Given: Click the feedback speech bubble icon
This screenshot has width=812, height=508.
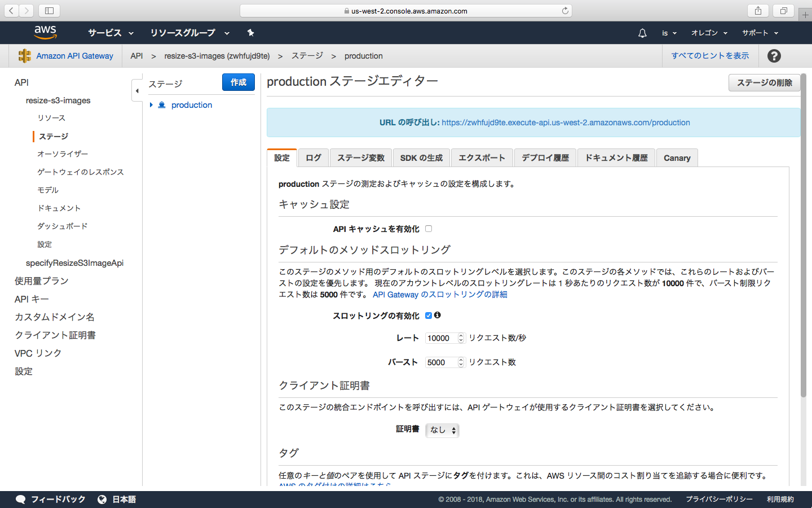Looking at the screenshot, I should tap(20, 500).
